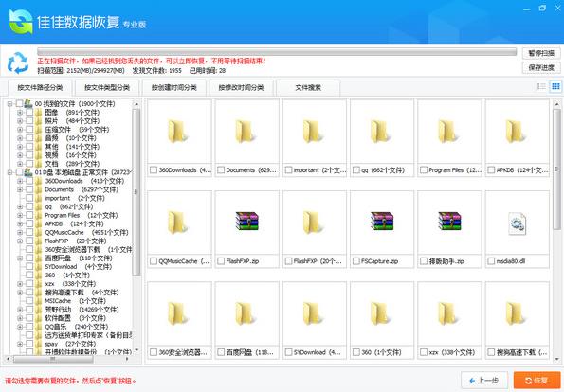The width and height of the screenshot is (564, 392).
Task: Switch to 按文件类型分类 tab
Action: pyautogui.click(x=107, y=88)
